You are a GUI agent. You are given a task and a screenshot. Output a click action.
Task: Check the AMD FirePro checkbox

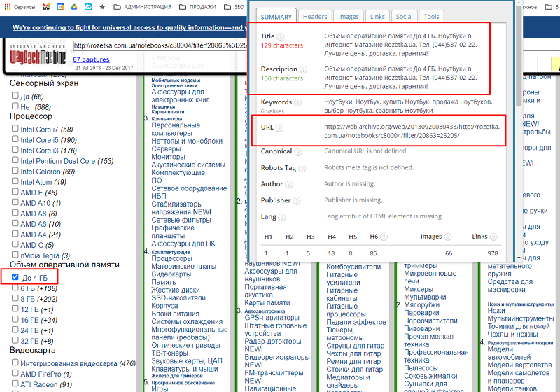coord(15,372)
